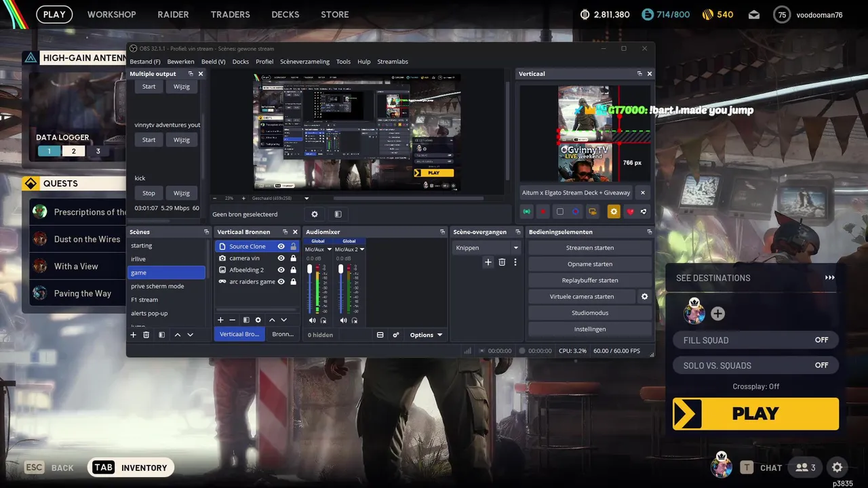Toggle visibility of the Source Clone source
This screenshot has width=868, height=488.
click(281, 247)
